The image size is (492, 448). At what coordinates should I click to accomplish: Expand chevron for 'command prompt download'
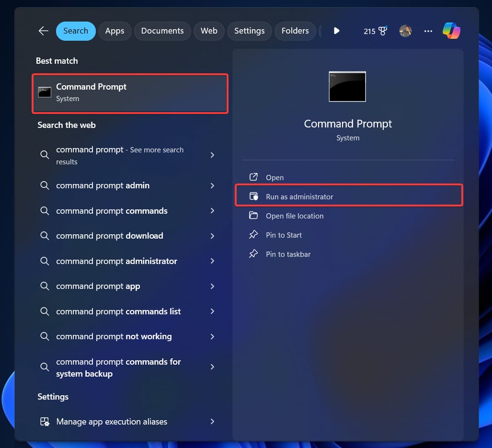(x=212, y=236)
